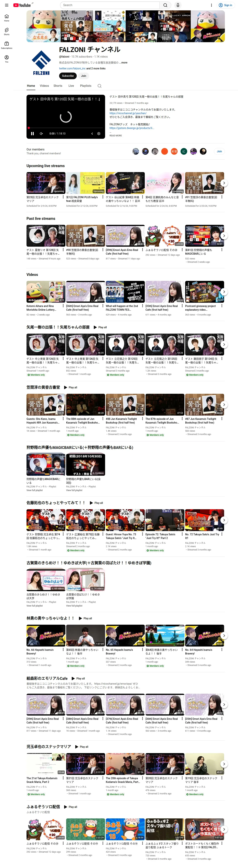Open the first member avatar
Screen dimensions: 238x868
pos(136,151)
